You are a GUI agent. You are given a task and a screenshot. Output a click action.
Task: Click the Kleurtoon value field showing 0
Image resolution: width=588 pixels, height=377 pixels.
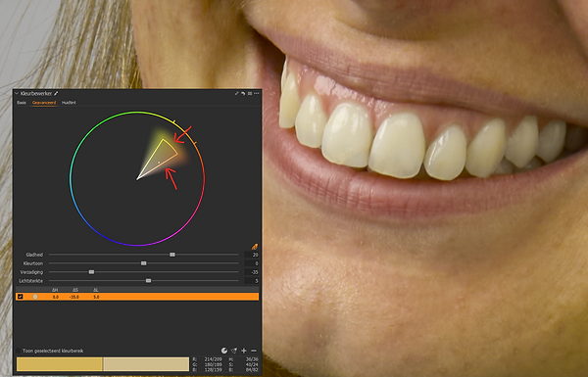click(x=252, y=263)
